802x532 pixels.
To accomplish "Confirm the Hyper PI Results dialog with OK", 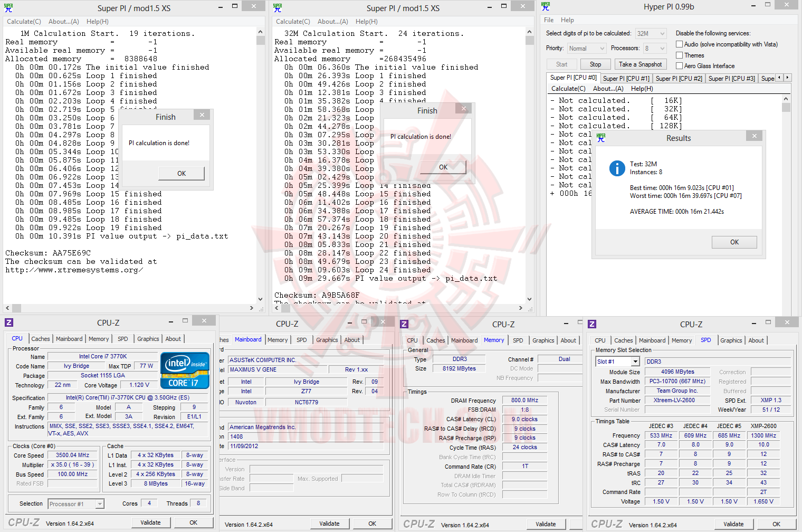I will [x=734, y=242].
